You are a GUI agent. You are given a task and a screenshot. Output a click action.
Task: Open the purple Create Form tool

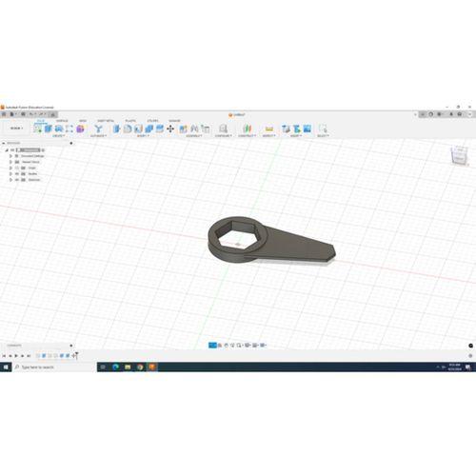80,129
